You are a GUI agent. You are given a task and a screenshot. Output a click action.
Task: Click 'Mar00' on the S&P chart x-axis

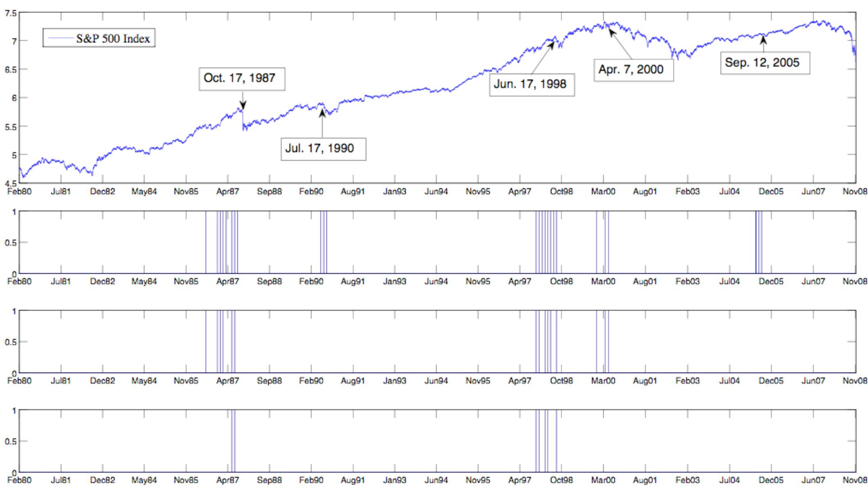[x=603, y=192]
